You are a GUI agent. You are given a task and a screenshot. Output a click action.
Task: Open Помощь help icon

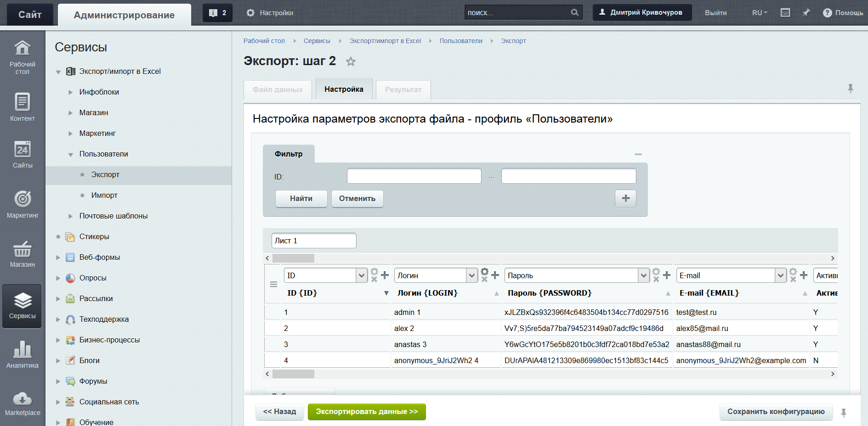pyautogui.click(x=827, y=13)
